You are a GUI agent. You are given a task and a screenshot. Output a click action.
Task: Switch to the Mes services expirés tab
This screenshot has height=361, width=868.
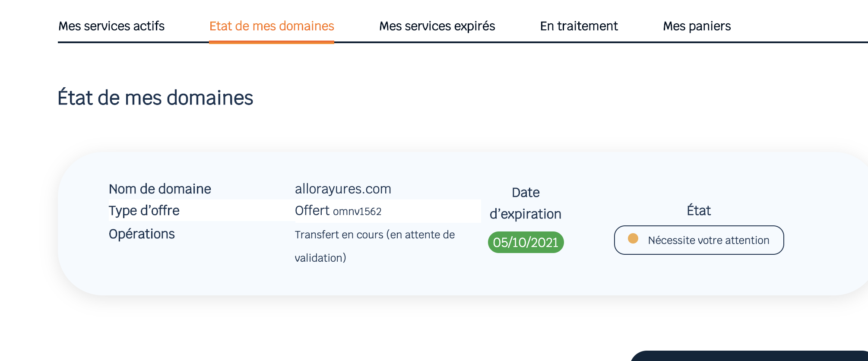point(437,26)
